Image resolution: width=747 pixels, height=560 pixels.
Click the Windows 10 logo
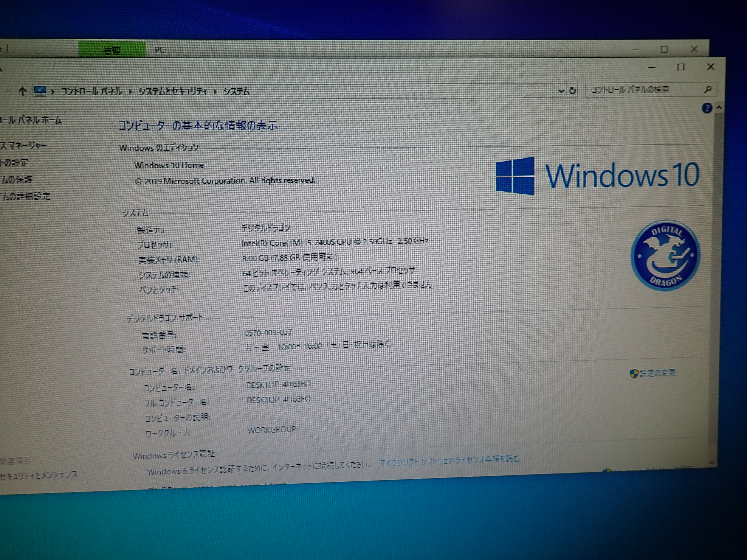pos(597,175)
